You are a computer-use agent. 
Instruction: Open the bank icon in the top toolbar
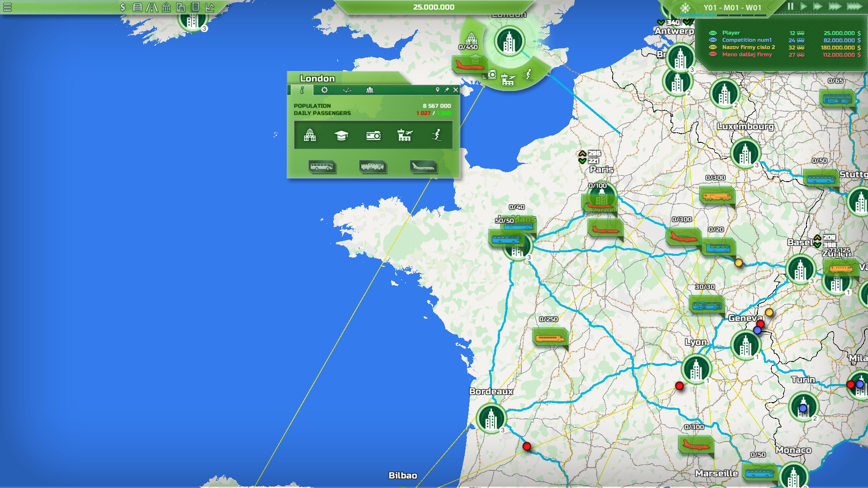tap(166, 7)
